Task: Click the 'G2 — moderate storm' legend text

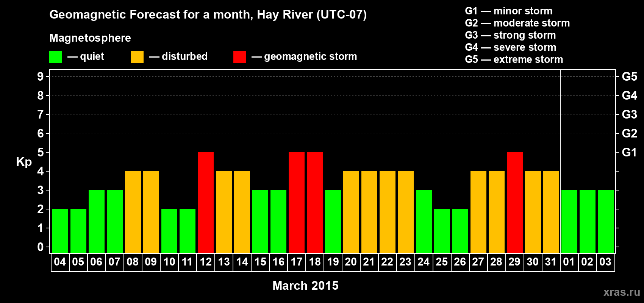Action: (517, 23)
